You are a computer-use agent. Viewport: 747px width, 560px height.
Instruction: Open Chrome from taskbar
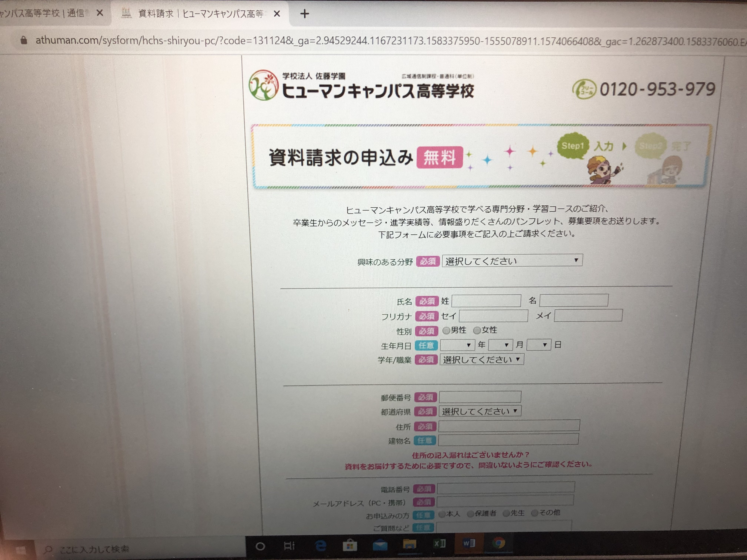pyautogui.click(x=498, y=543)
